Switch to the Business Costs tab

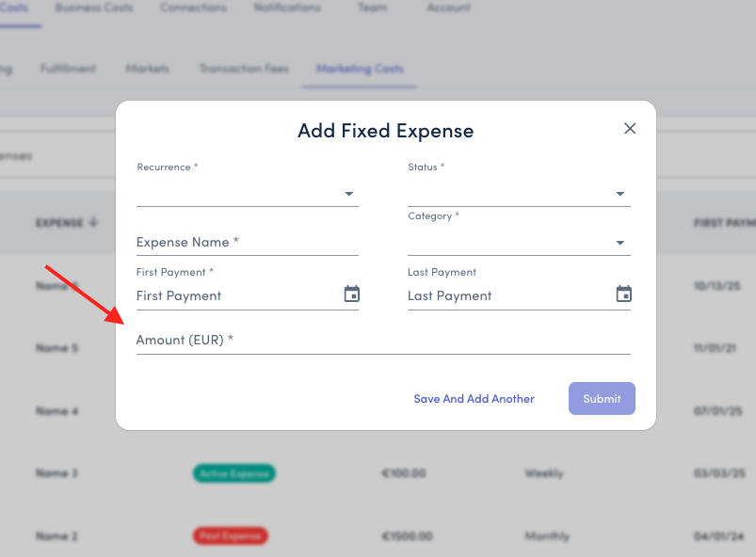point(94,8)
